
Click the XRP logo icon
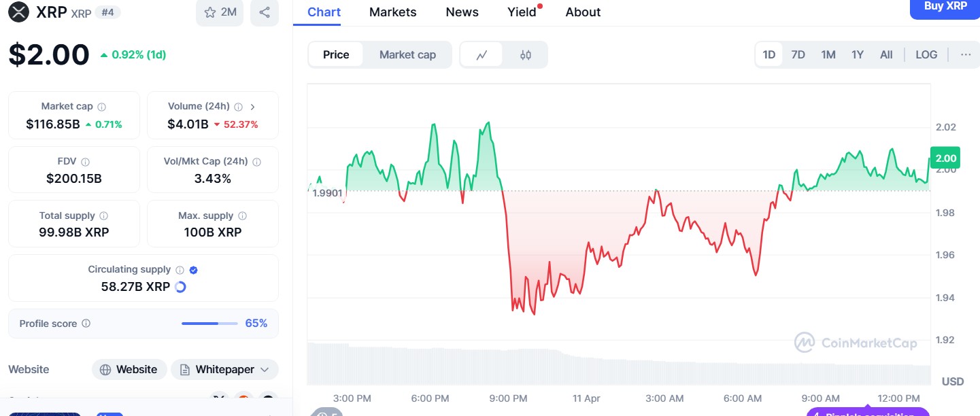coord(19,12)
